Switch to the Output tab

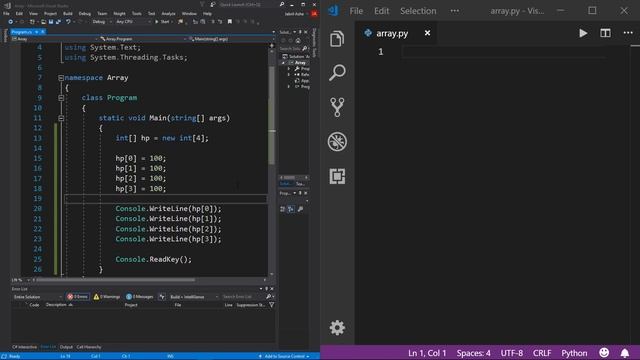pos(66,347)
